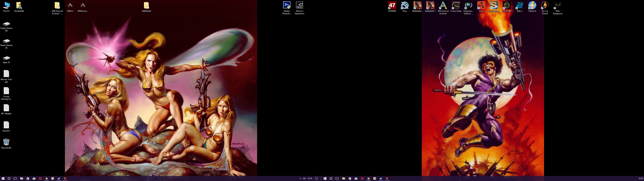Open the BF1 Medals text file
The image size is (644, 181).
pyautogui.click(x=6, y=110)
